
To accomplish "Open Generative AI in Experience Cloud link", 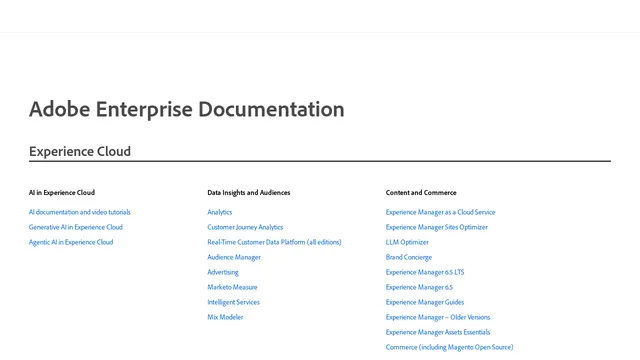I will (x=76, y=227).
